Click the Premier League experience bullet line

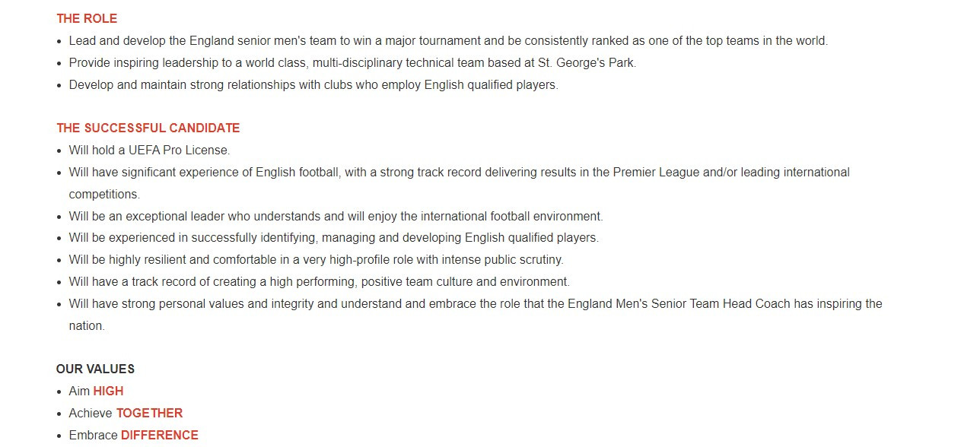(x=460, y=172)
